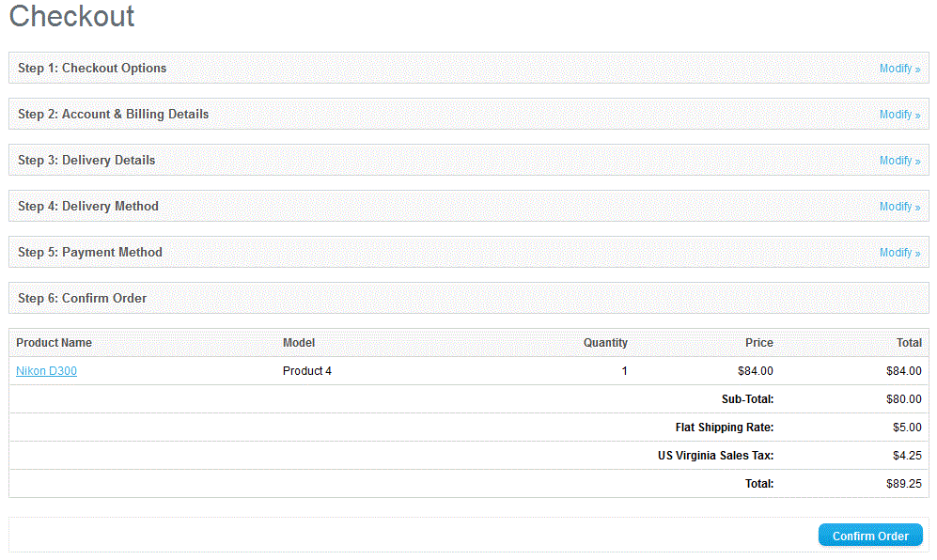Click the Price column header
The width and height of the screenshot is (937, 560).
pos(758,343)
